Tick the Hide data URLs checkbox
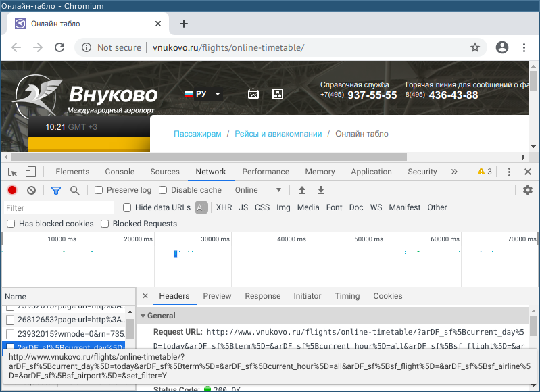 [x=127, y=207]
